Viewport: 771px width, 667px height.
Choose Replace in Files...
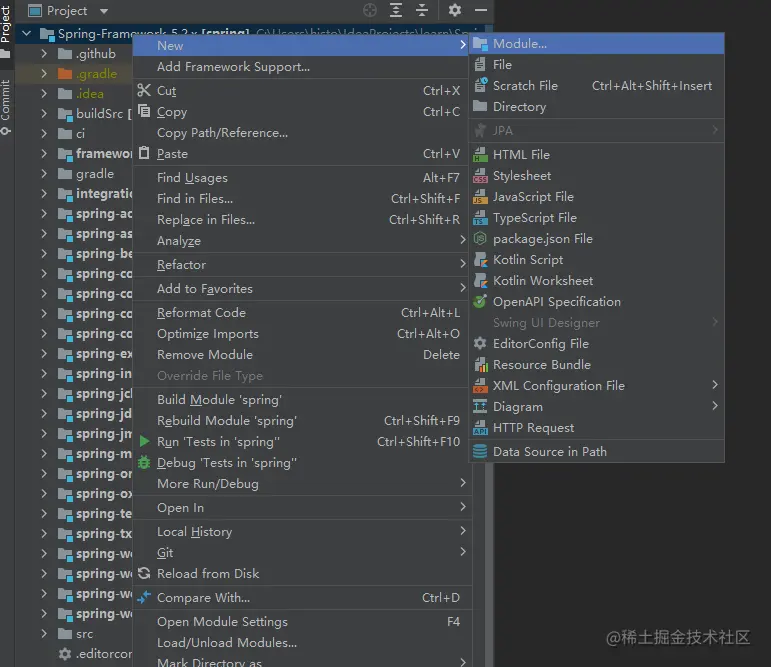[301, 219]
